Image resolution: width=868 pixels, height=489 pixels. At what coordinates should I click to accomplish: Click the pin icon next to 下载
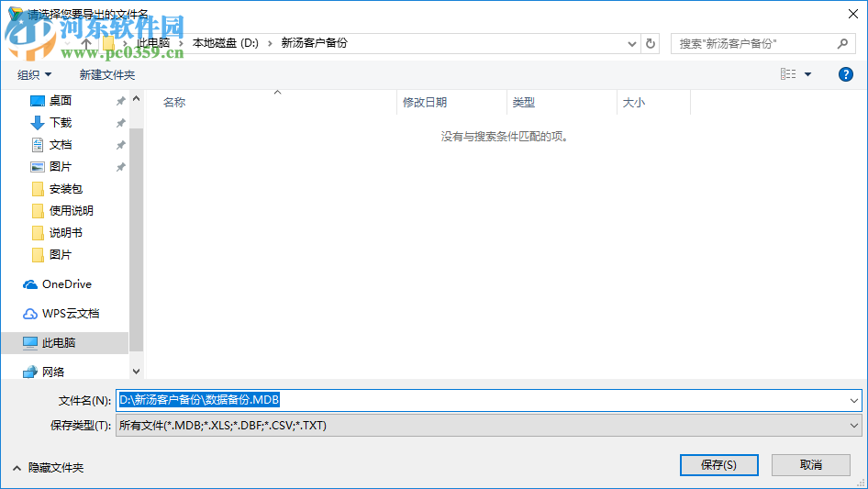point(120,123)
